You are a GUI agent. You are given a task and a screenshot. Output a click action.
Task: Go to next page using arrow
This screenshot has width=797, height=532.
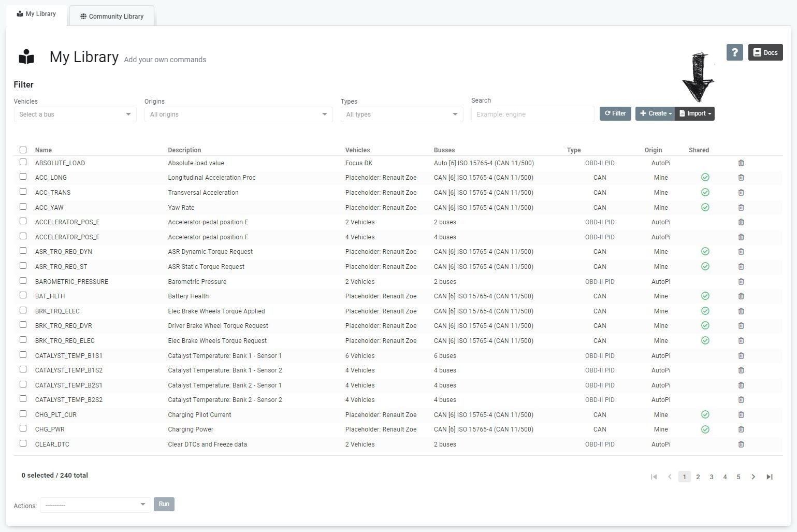753,477
